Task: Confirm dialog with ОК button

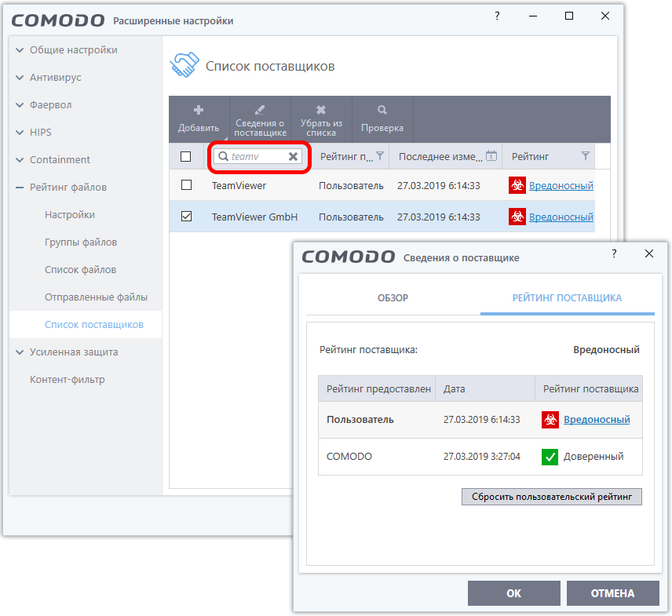Action: [x=514, y=593]
